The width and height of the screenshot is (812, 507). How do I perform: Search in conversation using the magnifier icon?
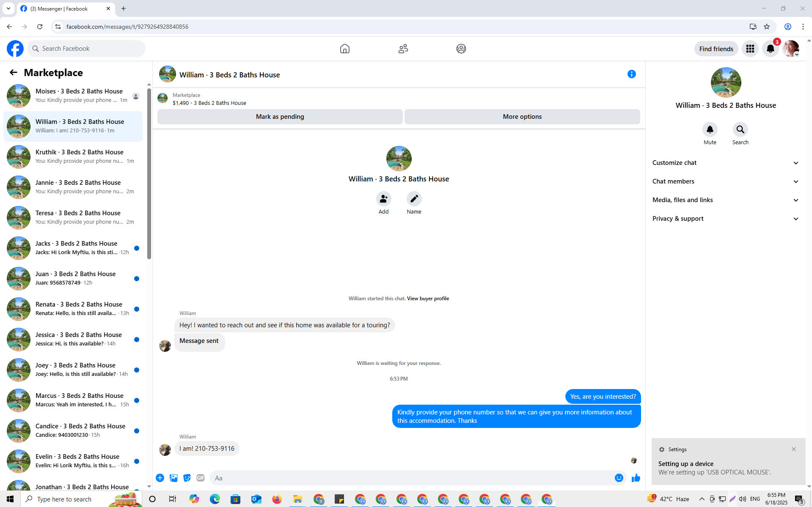(x=740, y=129)
